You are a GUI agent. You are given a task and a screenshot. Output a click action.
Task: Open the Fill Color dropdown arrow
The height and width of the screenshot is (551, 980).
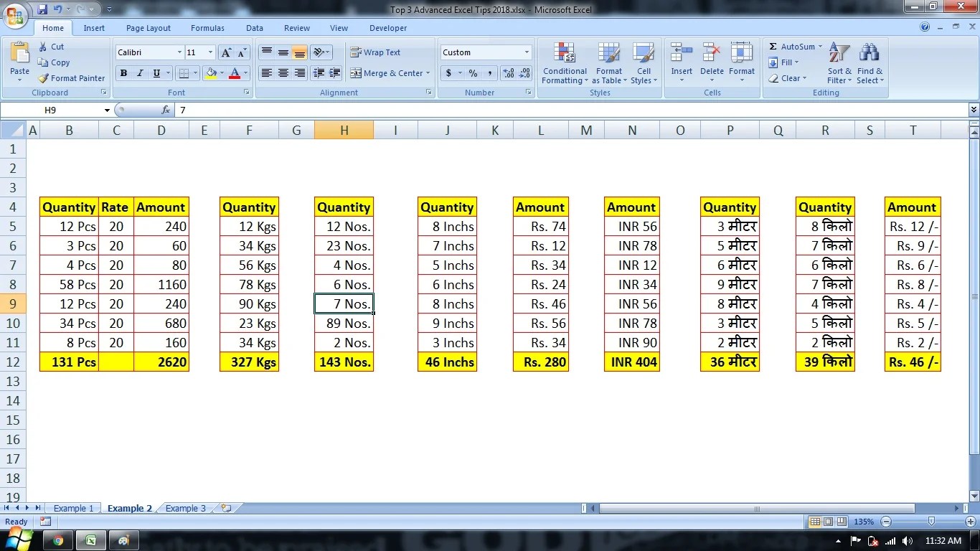click(x=222, y=73)
